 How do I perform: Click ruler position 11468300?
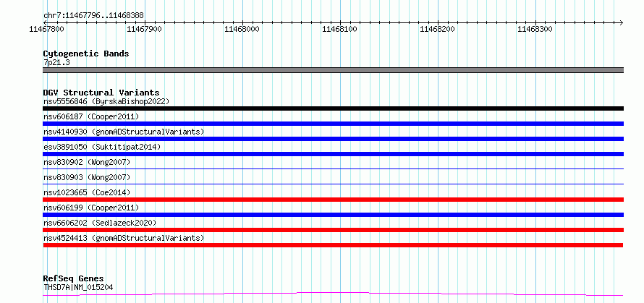click(535, 29)
